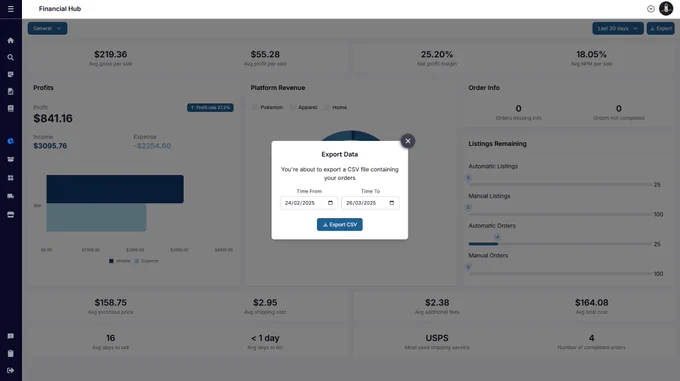Click the Automatic Listings slider
This screenshot has height=381, width=680.
tap(560, 185)
